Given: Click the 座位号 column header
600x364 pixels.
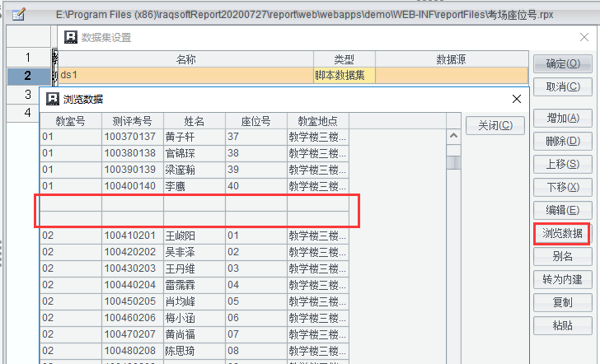Looking at the screenshot, I should (x=256, y=121).
